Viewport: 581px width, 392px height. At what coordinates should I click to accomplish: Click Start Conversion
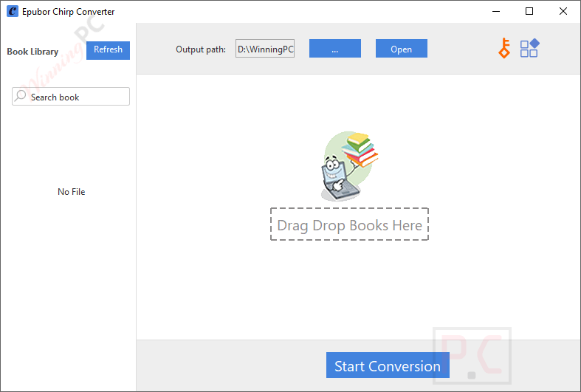pos(388,365)
